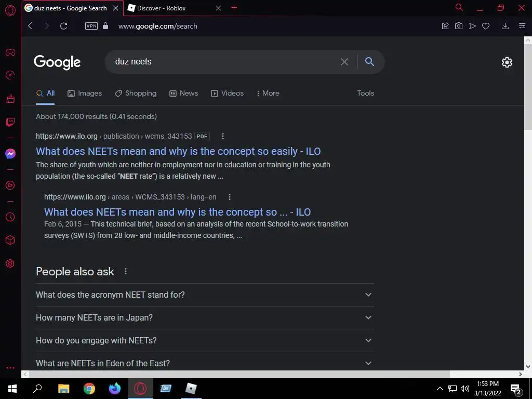Open the Easy Setup sliders icon

click(522, 26)
